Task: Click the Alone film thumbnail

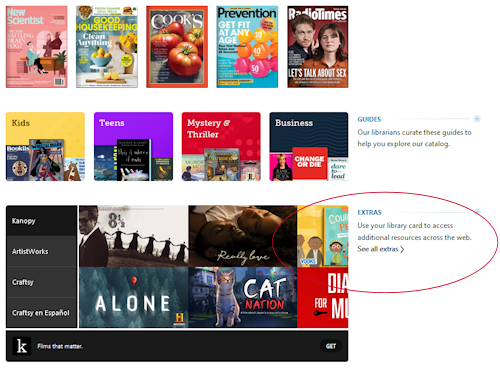Action: [134, 297]
